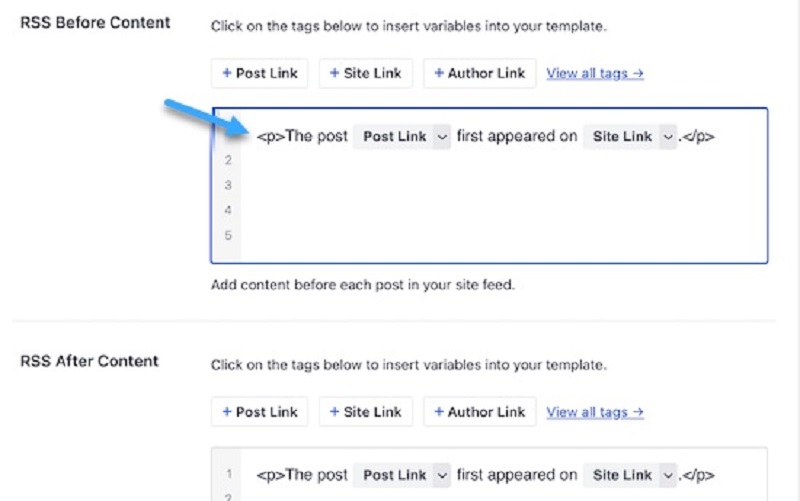Expand Site Link tag dropdown in RSS After editor
Image resolution: width=800 pixels, height=501 pixels.
tap(669, 475)
